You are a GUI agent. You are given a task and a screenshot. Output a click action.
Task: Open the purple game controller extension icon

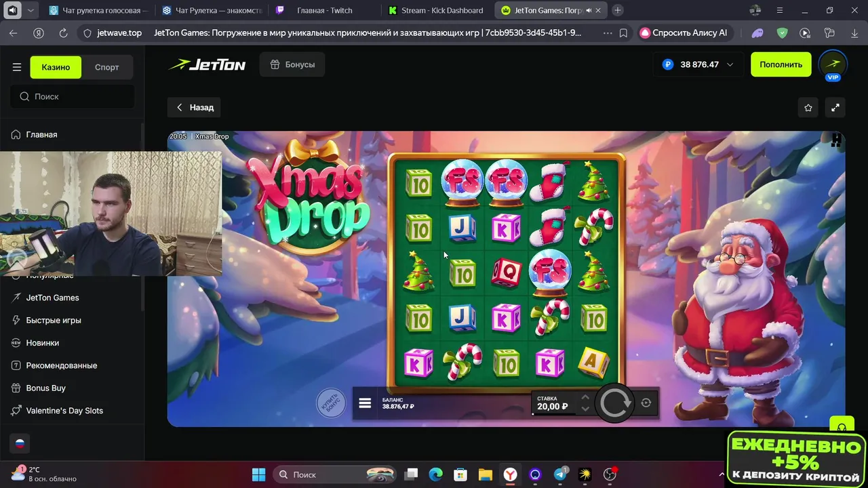pos(757,33)
